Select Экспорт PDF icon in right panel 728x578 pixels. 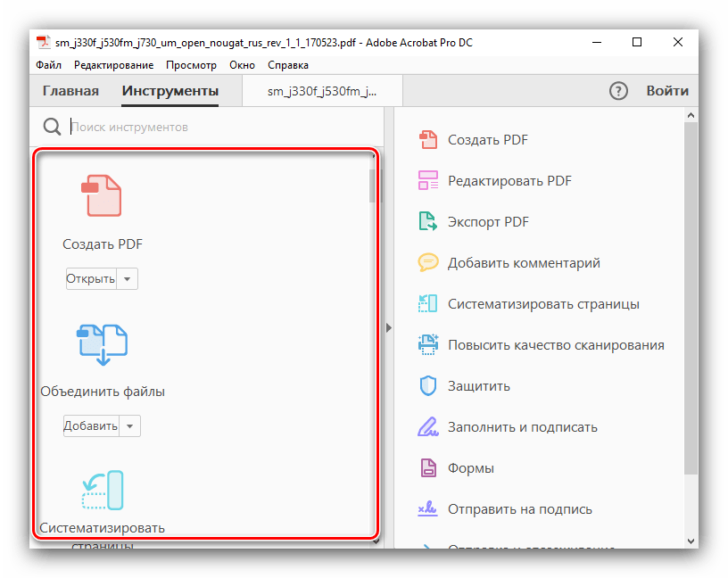click(x=428, y=222)
